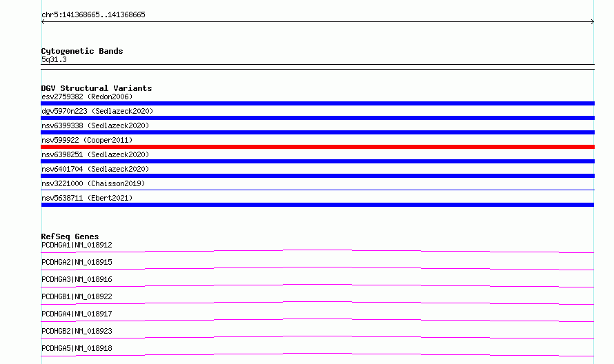Click the red bar for nsv599922
The height and width of the screenshot is (364, 614).
tap(317, 147)
